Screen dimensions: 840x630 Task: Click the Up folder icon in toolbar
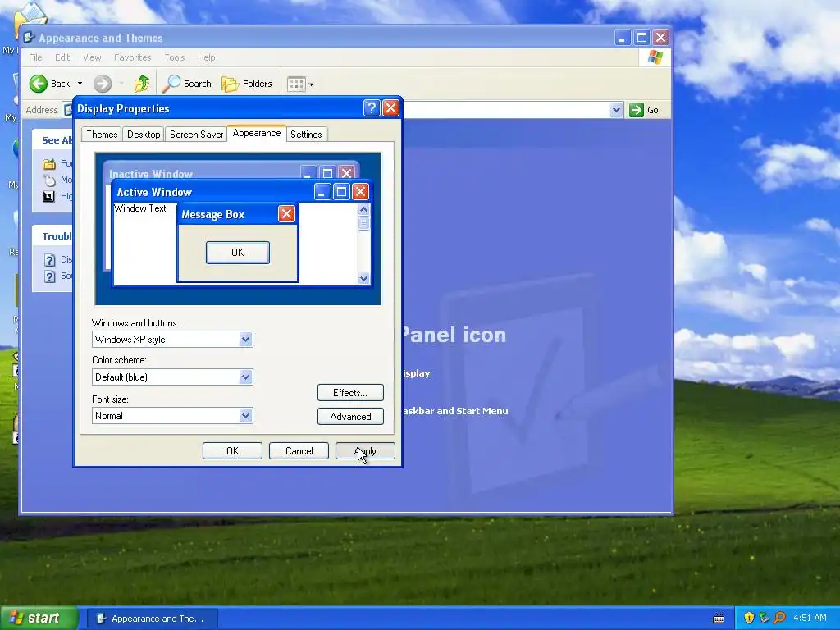point(142,84)
